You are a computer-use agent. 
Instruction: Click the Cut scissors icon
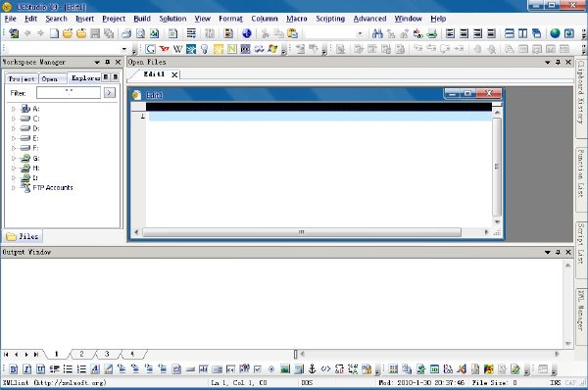click(266, 33)
